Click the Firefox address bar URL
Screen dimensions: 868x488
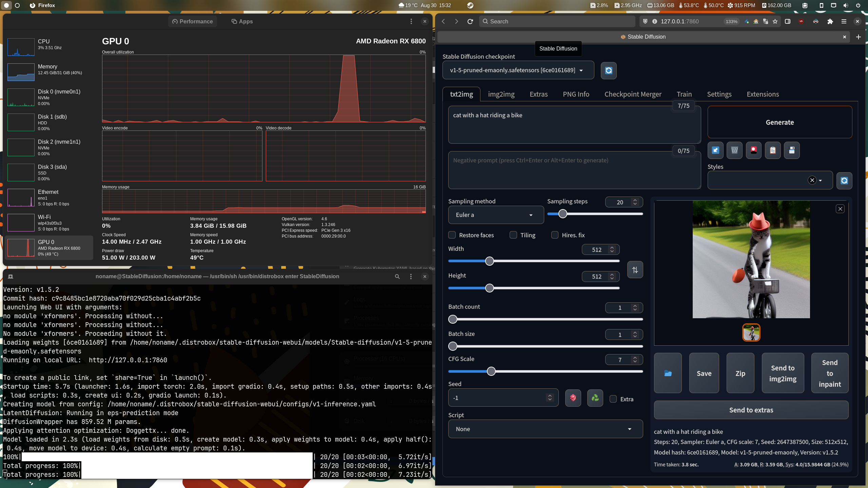[679, 21]
